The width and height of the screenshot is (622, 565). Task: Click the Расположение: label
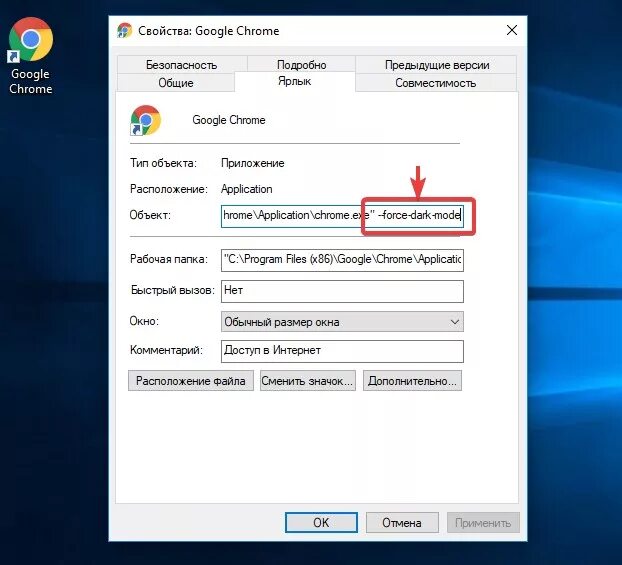click(169, 189)
